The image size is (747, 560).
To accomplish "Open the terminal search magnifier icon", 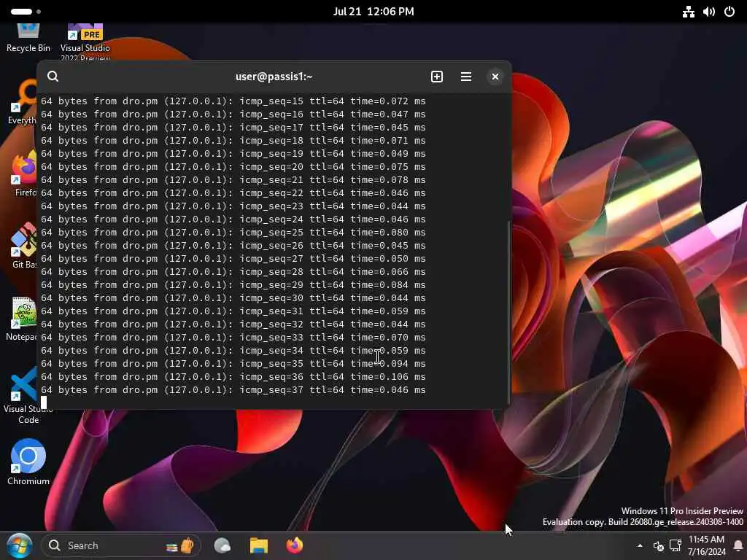I will click(x=53, y=76).
